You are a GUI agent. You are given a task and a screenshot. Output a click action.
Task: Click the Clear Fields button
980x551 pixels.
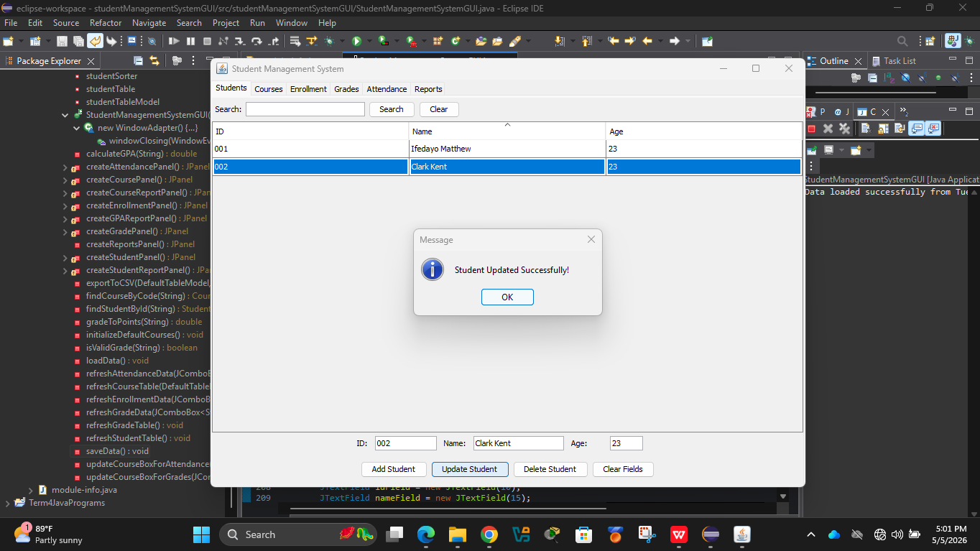623,469
